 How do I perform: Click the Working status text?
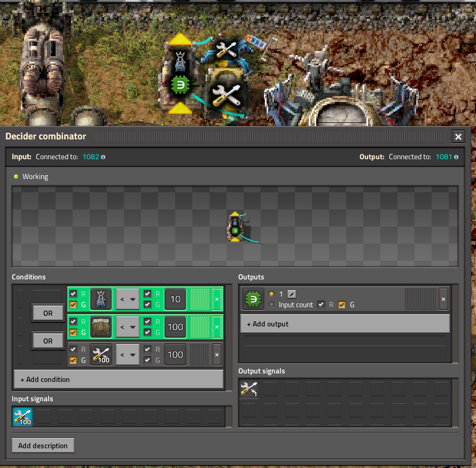pyautogui.click(x=35, y=177)
